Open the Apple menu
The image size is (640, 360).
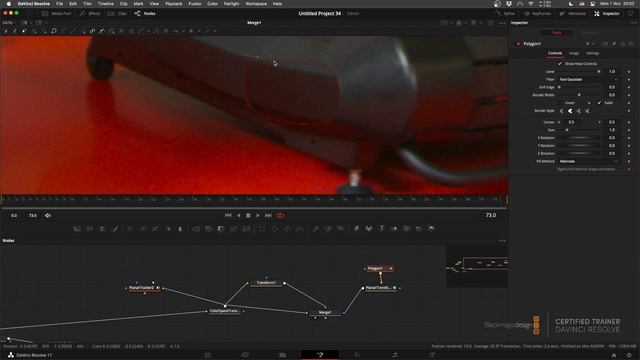(9, 4)
